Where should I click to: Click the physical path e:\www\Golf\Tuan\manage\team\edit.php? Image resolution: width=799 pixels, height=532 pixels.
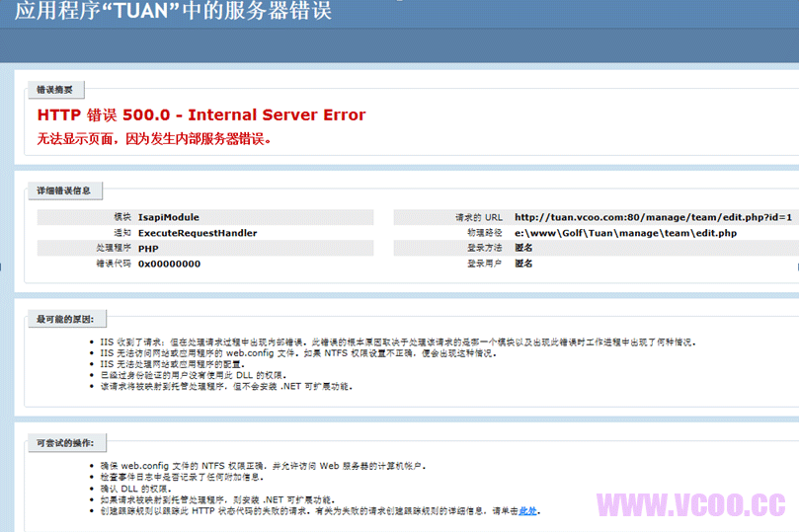pos(626,233)
